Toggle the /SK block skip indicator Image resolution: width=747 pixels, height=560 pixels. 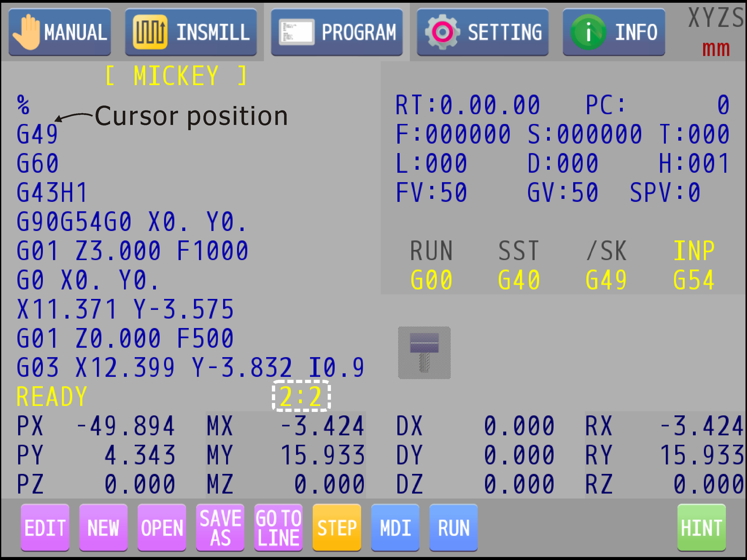point(606,251)
